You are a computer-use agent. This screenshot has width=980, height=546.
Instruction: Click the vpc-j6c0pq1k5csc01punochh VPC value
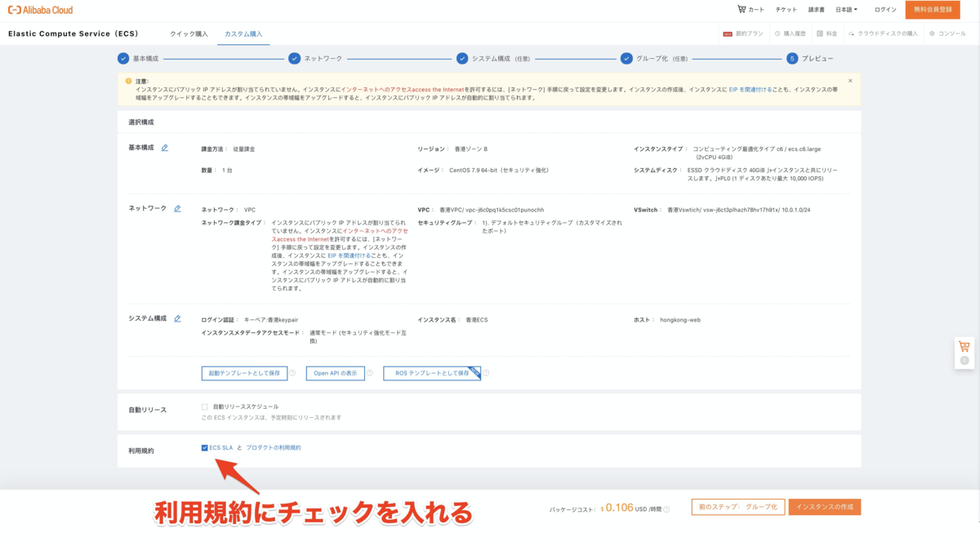(x=505, y=210)
